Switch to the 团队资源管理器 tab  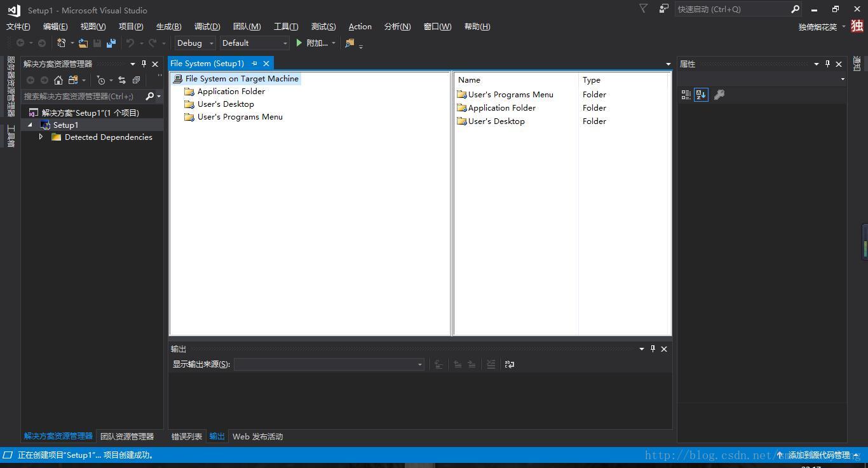point(127,437)
